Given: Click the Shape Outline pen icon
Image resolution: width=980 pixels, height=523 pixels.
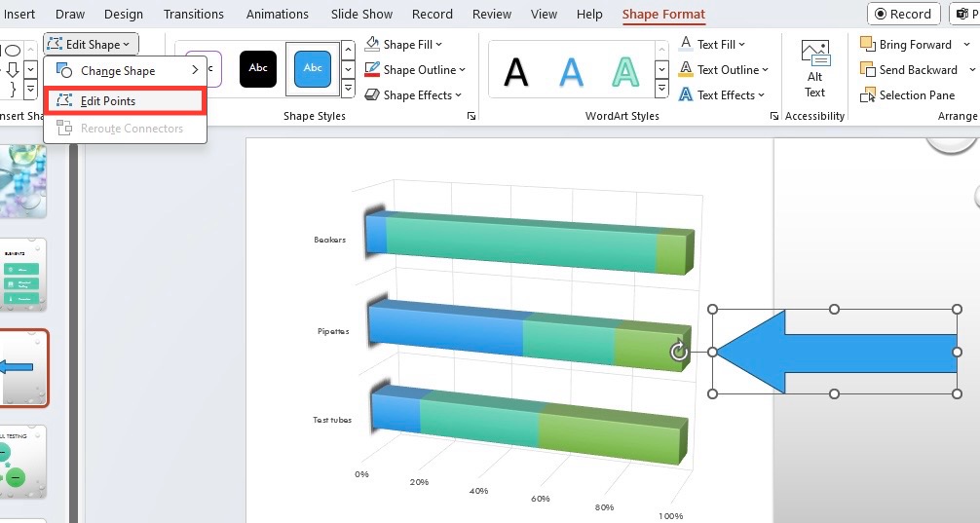Looking at the screenshot, I should coord(372,69).
